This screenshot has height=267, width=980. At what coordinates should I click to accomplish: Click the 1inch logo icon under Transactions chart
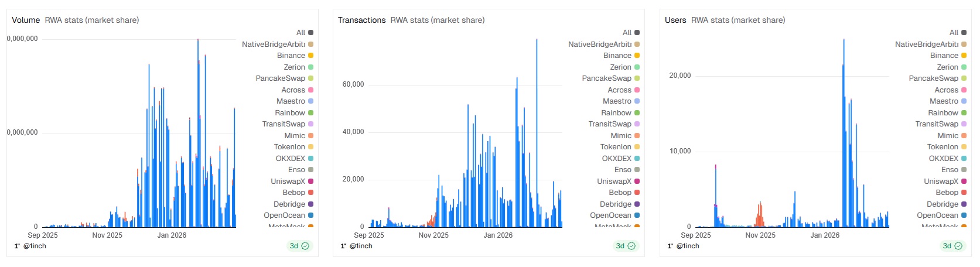point(343,246)
